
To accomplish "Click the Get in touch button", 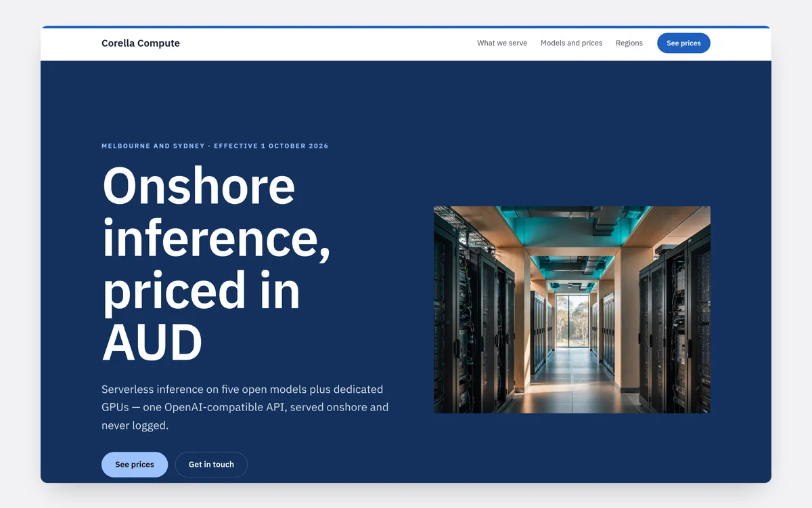I will [211, 465].
